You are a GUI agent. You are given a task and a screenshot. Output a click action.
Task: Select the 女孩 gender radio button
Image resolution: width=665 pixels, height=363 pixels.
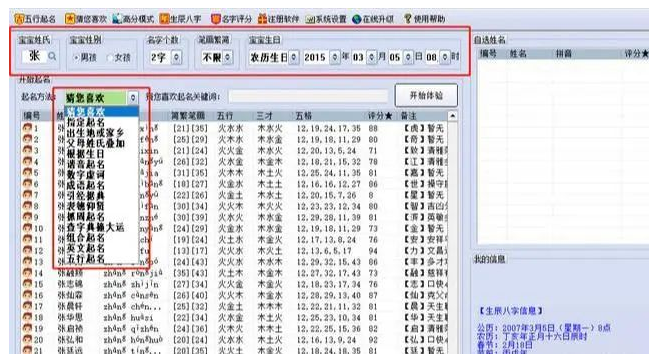(x=111, y=58)
